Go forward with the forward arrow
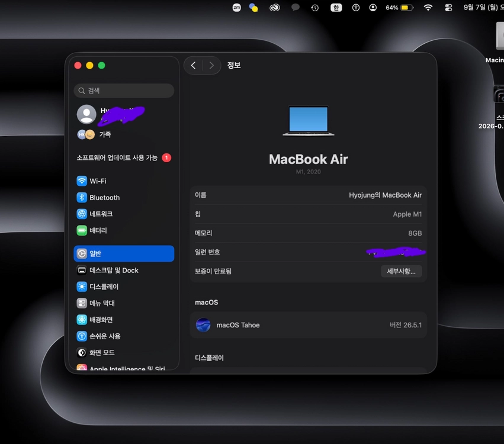 coord(211,66)
